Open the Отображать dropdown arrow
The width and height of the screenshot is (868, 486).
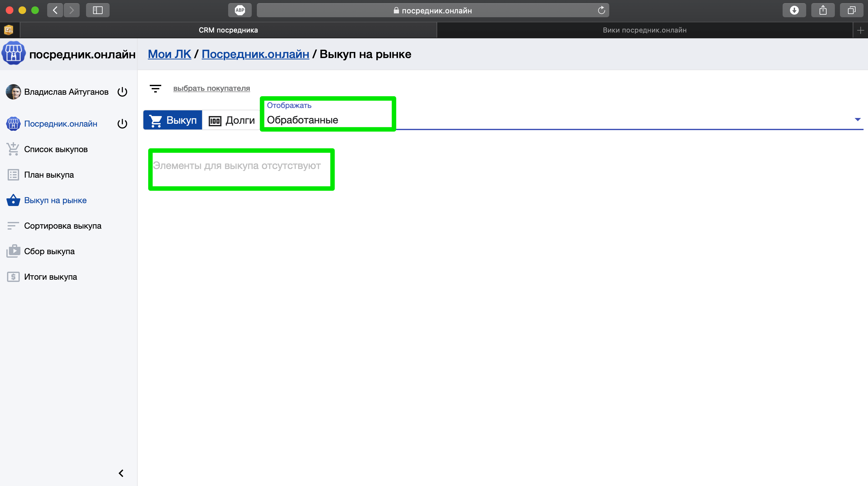[x=857, y=119]
